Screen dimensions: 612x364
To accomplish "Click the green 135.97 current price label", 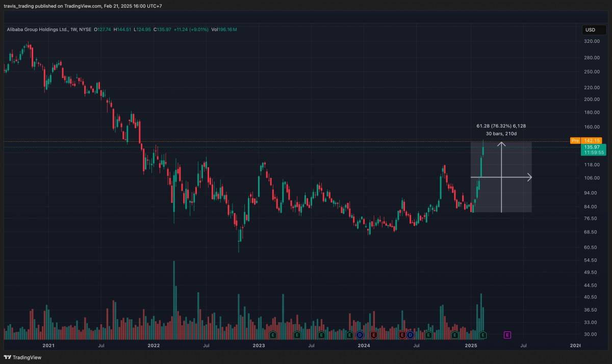I will pyautogui.click(x=592, y=147).
